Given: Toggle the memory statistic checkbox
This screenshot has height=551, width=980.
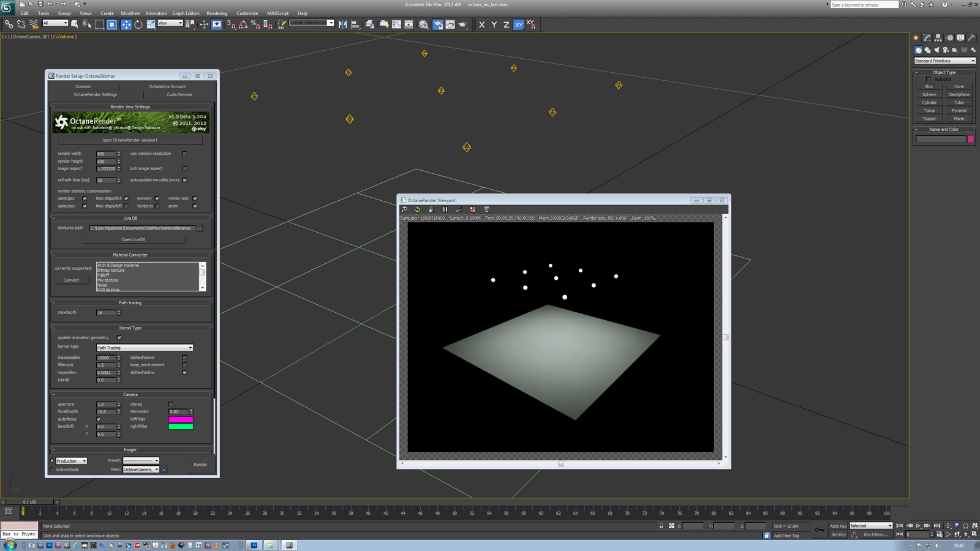Looking at the screenshot, I should 157,198.
